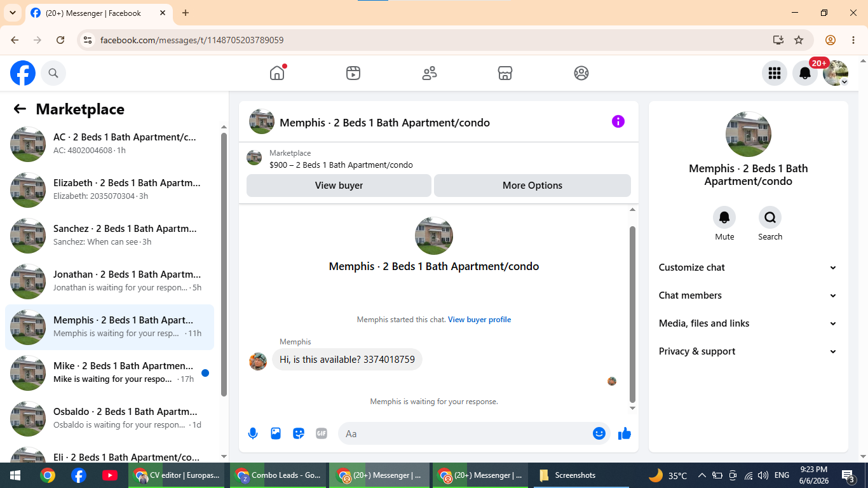
Task: Follow the View buyer profile link
Action: coord(479,320)
